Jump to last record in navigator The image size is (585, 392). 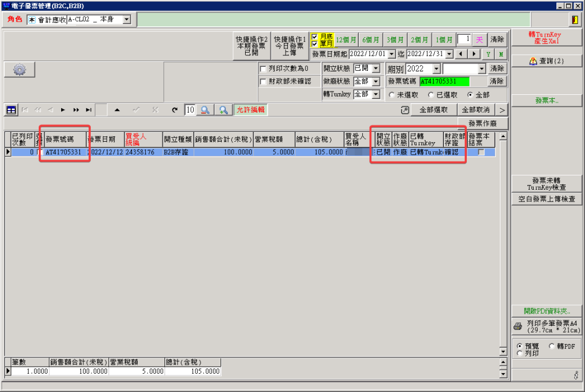(89, 110)
